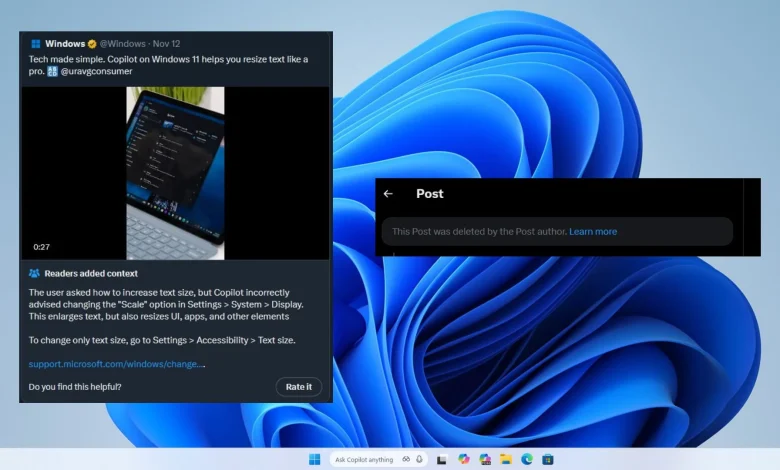Click 'Do you find this helpful?' text

click(75, 387)
